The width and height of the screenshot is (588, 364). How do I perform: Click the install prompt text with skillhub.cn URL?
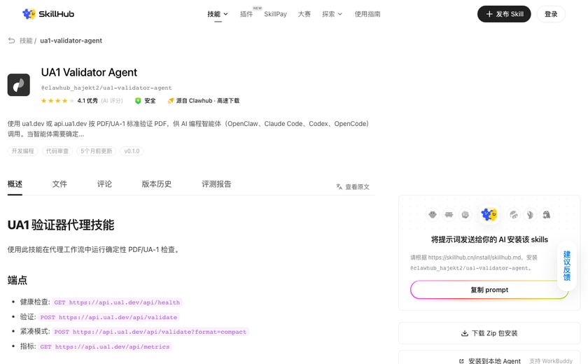tap(474, 262)
